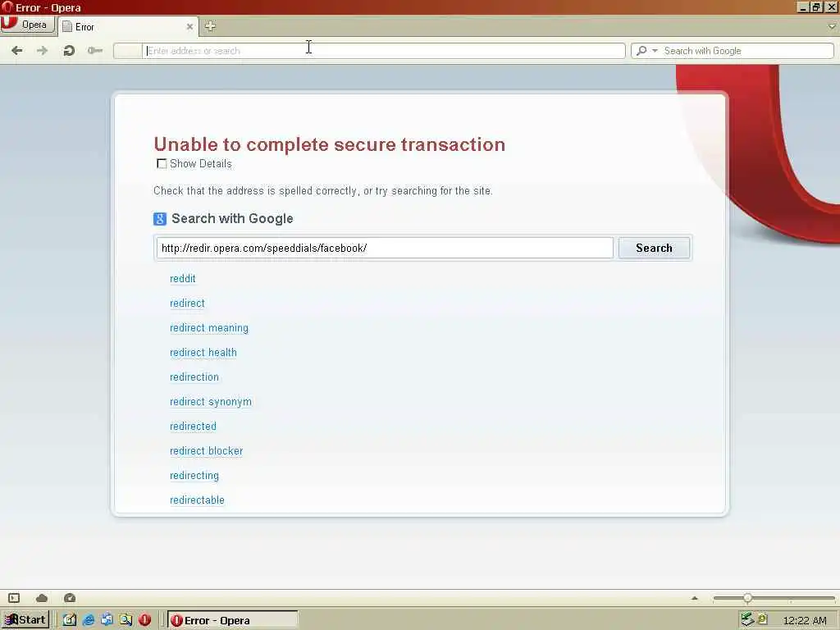
Task: Click the Google search input on page
Action: [x=385, y=248]
